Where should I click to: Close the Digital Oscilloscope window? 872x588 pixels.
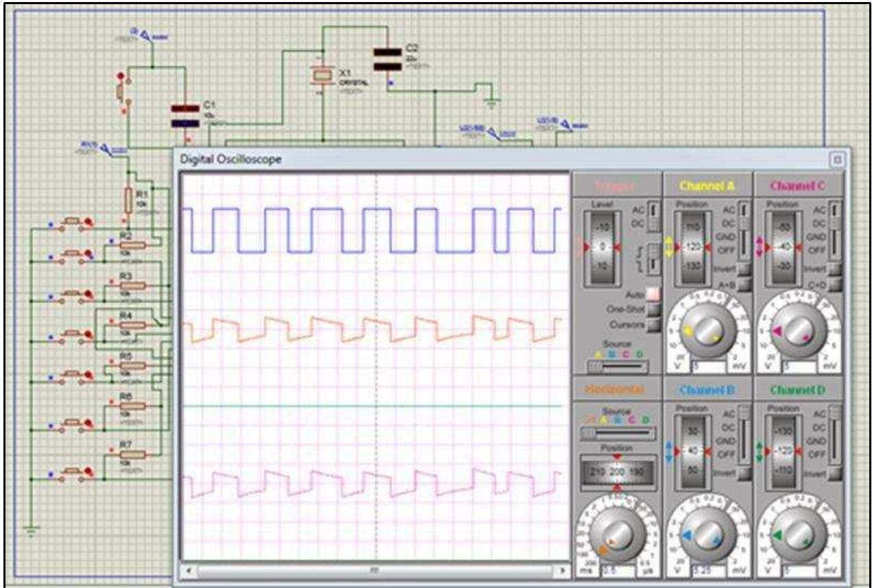click(836, 158)
